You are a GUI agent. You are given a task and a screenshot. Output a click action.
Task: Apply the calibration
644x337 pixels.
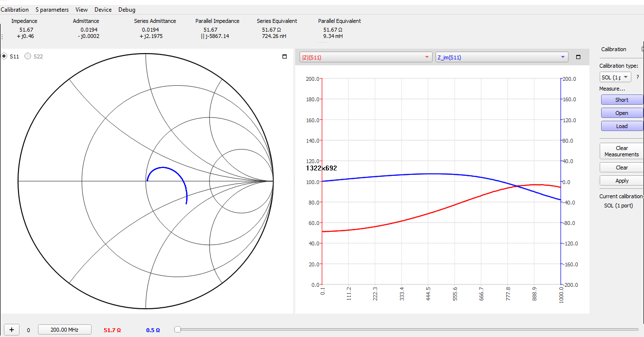click(x=622, y=181)
